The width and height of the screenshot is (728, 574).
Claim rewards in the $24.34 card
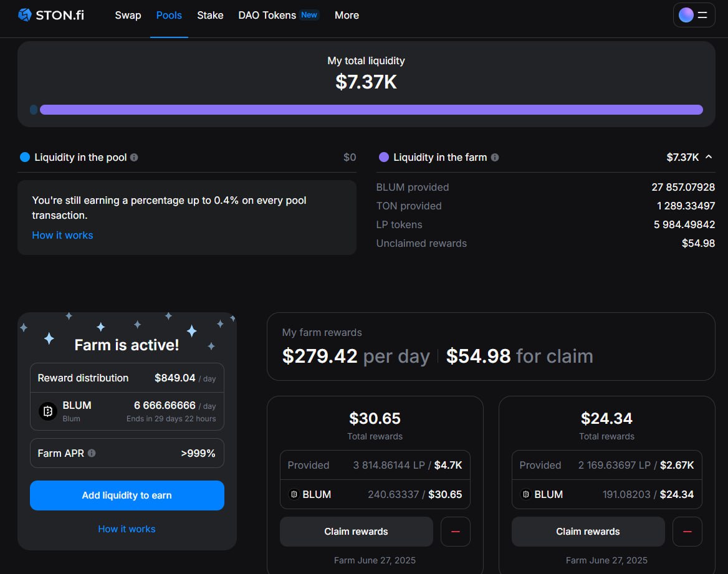coord(588,532)
